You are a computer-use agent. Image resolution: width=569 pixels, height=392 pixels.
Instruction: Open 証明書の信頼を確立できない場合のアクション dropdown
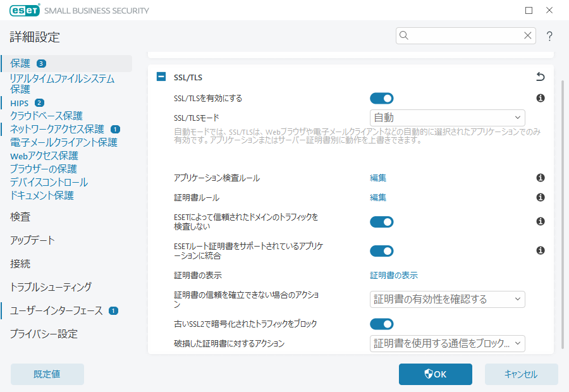pyautogui.click(x=447, y=299)
